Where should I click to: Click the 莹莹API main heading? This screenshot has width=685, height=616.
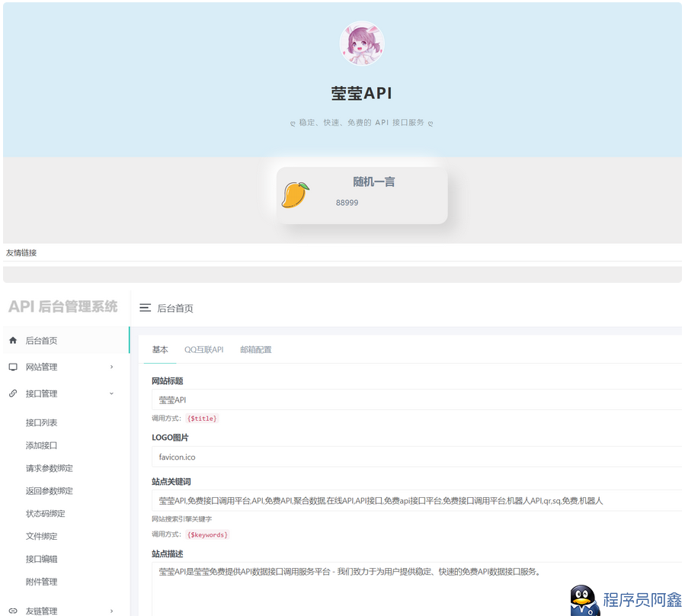coord(361,93)
